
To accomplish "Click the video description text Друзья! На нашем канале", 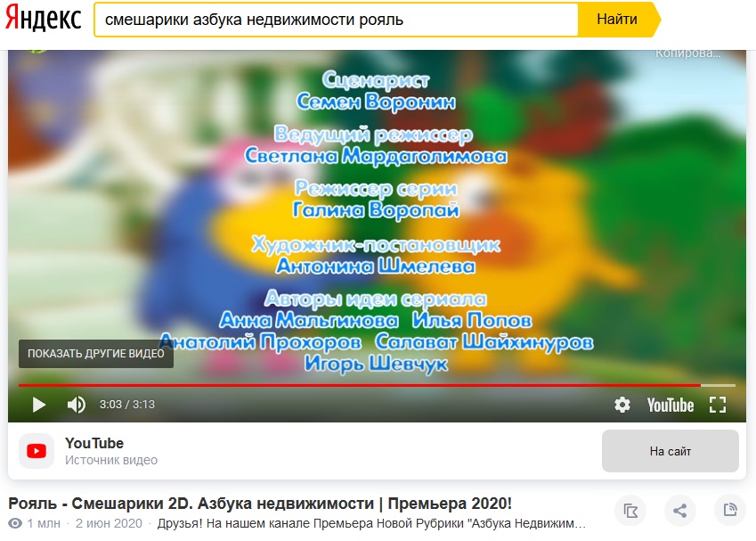I will 371,524.
